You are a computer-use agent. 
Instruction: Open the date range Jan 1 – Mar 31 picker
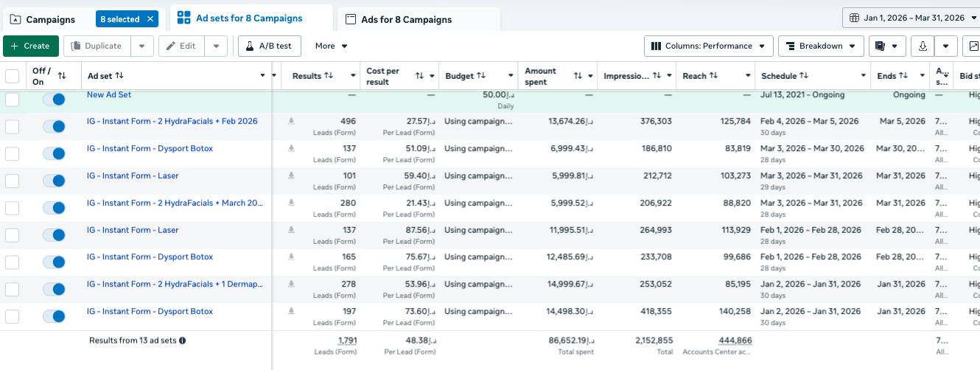[911, 18]
